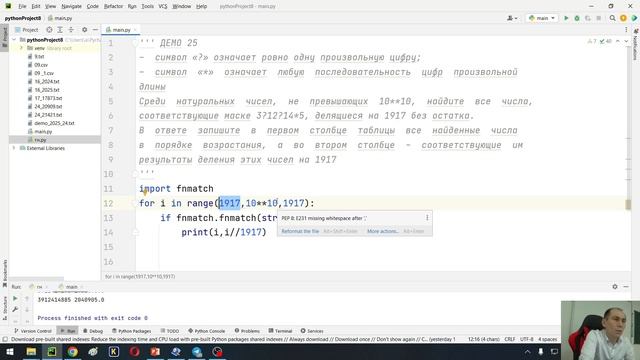Image resolution: width=640 pixels, height=360 pixels.
Task: Open the Python Console tab
Action: [x=207, y=331]
